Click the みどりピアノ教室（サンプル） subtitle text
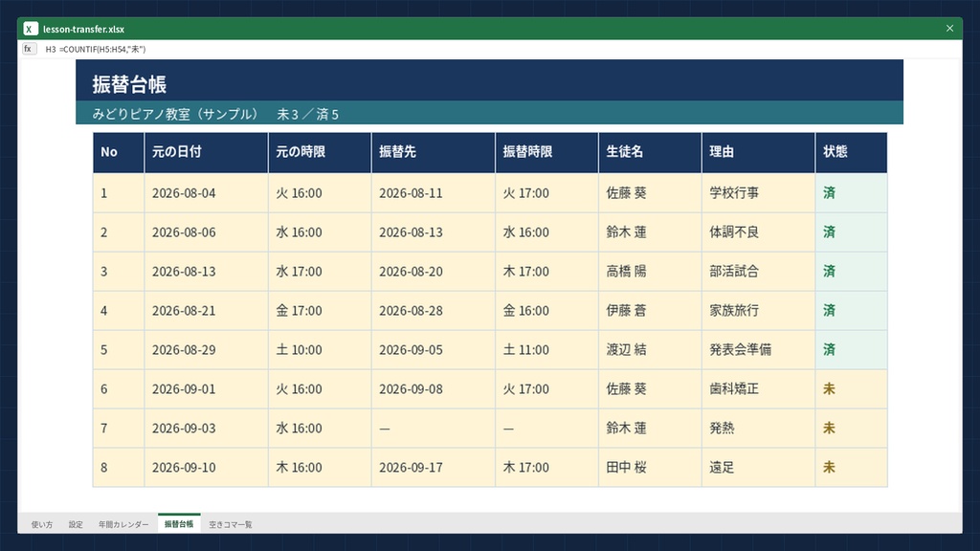The width and height of the screenshot is (980, 551). [175, 114]
